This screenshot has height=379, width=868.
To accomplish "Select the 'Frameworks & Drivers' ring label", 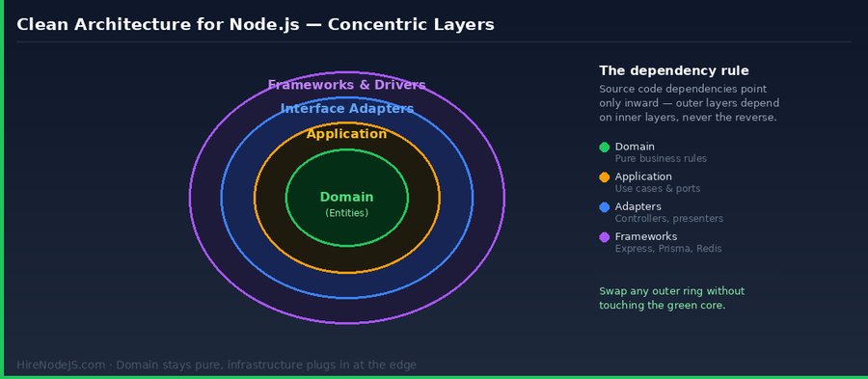I will [x=346, y=85].
